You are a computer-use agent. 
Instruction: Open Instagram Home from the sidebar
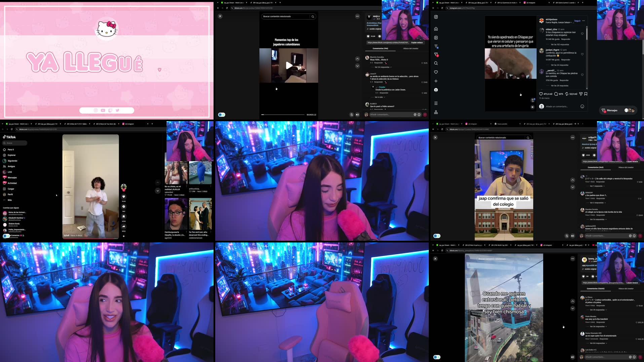click(436, 29)
